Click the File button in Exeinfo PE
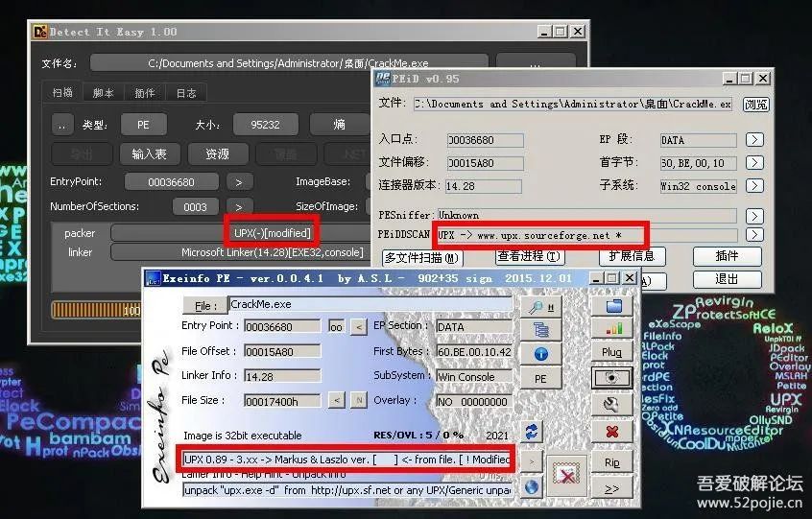Screen dimensions: 812x519 [204, 306]
